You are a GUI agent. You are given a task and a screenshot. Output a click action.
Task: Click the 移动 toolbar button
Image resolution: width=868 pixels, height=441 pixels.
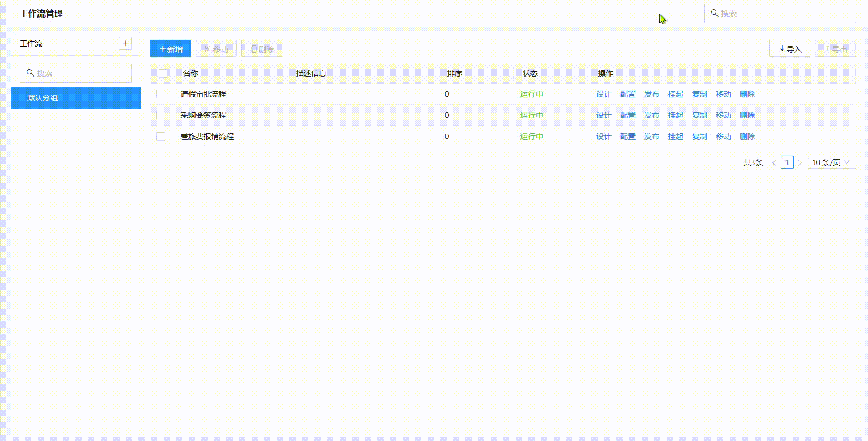216,49
